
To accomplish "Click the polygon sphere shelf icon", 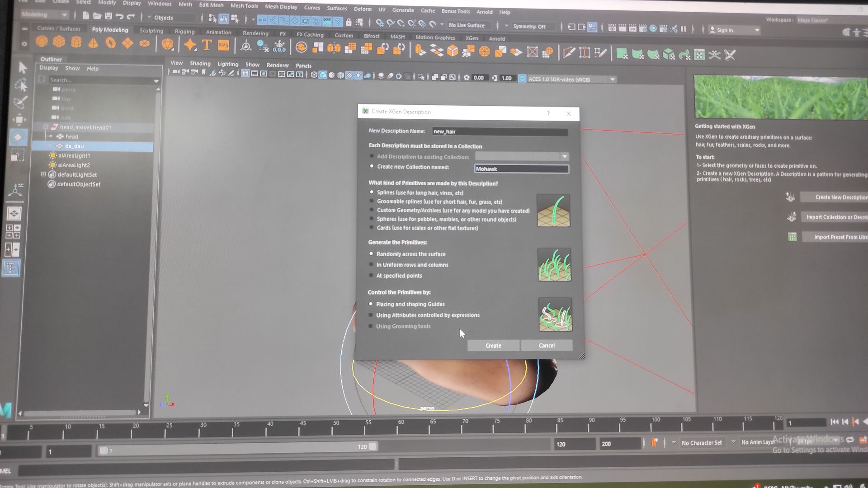I will point(42,43).
